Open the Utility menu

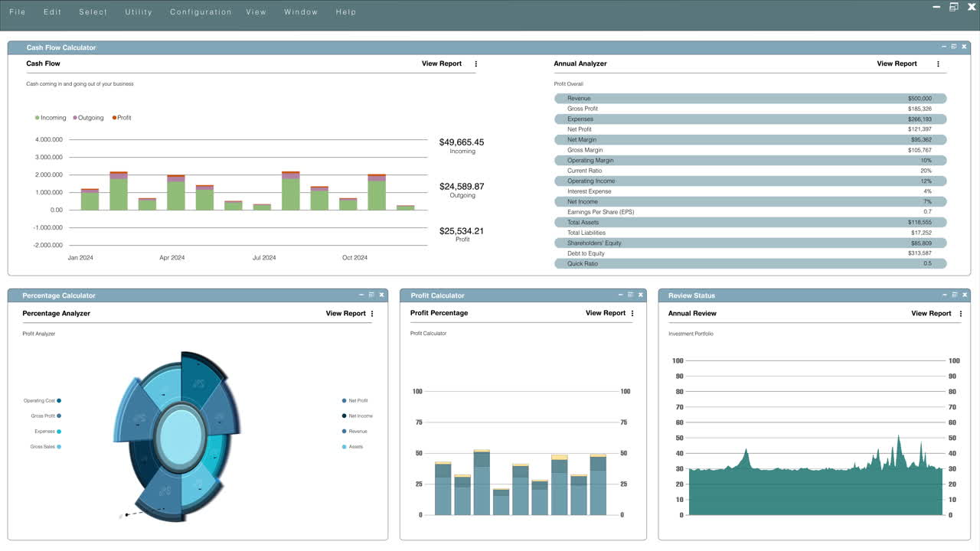[139, 12]
